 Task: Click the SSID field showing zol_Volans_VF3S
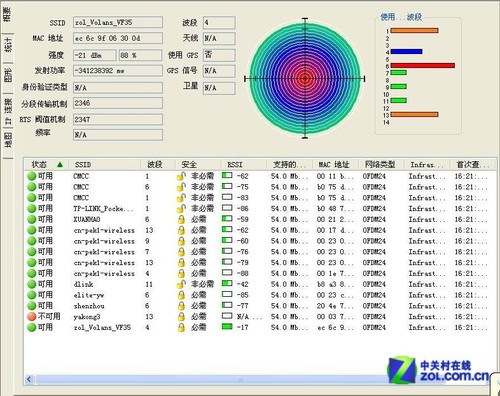tap(118, 22)
